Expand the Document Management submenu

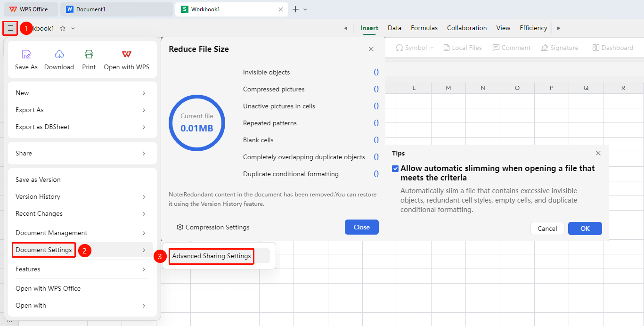82,233
